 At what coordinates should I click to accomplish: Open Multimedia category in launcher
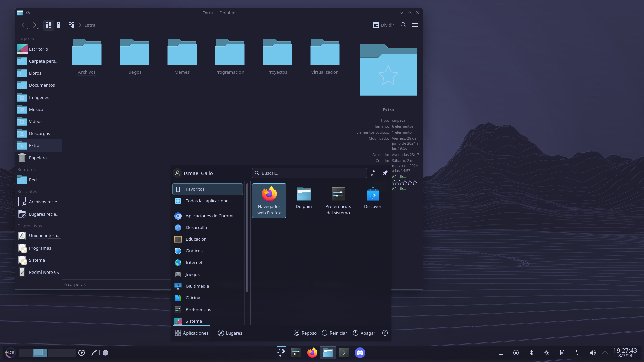tap(208, 286)
